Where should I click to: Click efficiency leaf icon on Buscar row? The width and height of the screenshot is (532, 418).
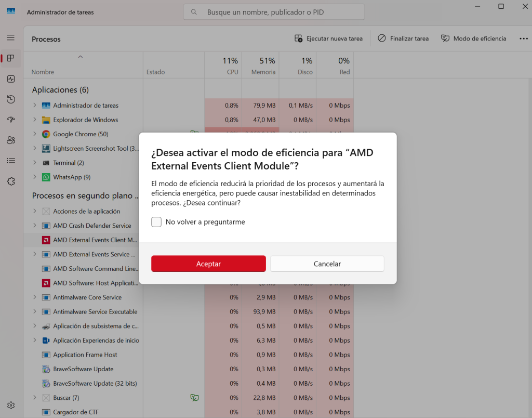(194, 398)
